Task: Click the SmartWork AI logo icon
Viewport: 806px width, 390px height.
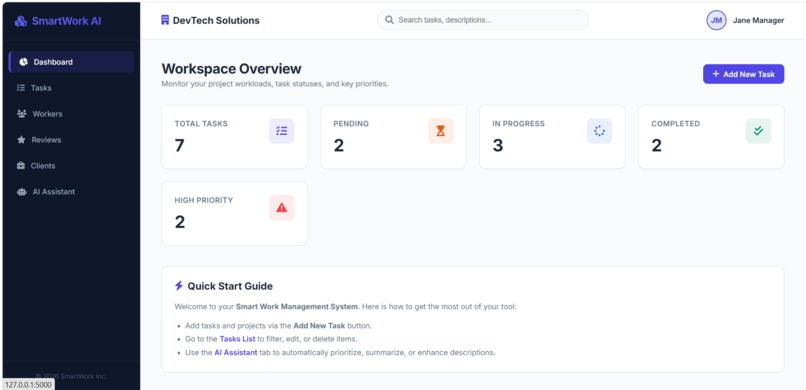Action: coord(21,21)
